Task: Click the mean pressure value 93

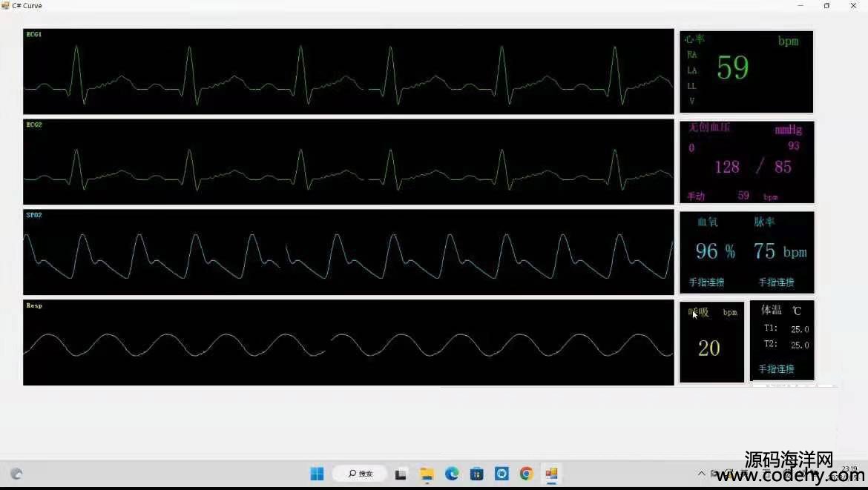Action: tap(793, 145)
